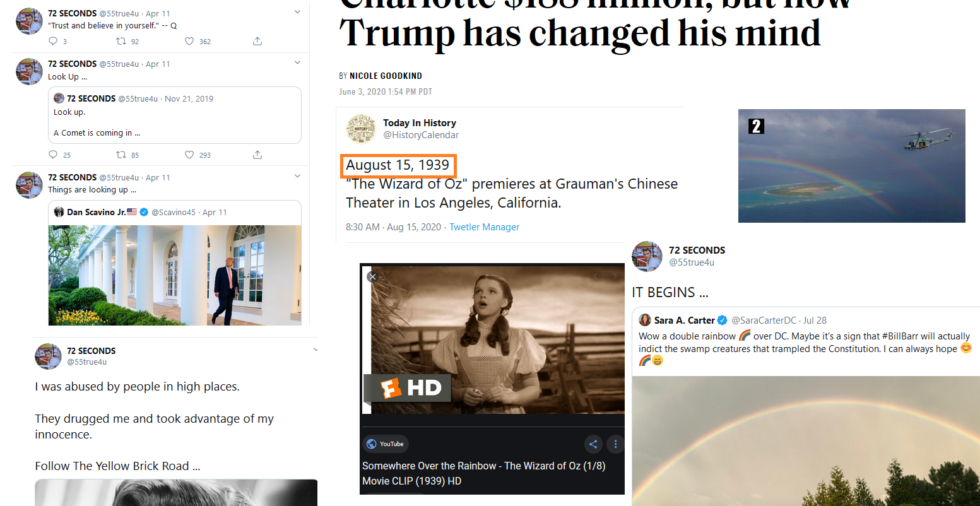The image size is (980, 506).
Task: Retweet the "Look Up" tweet with 85 retweets
Action: [x=121, y=155]
